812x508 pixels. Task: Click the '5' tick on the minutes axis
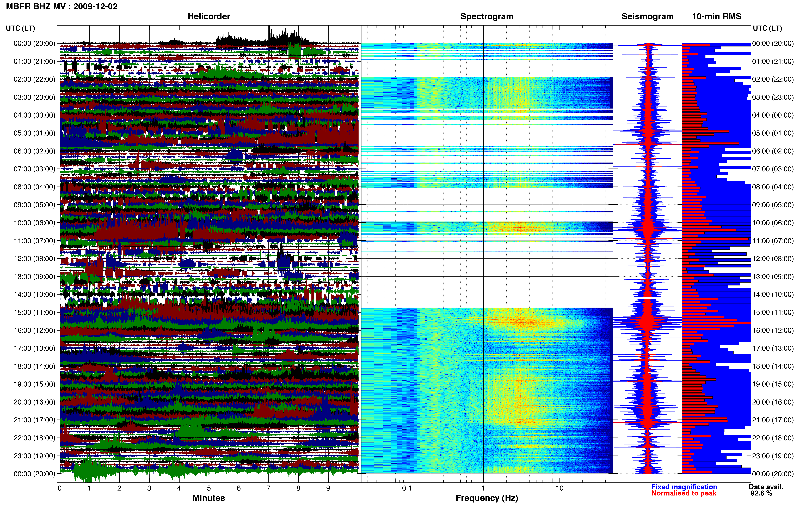click(x=209, y=488)
